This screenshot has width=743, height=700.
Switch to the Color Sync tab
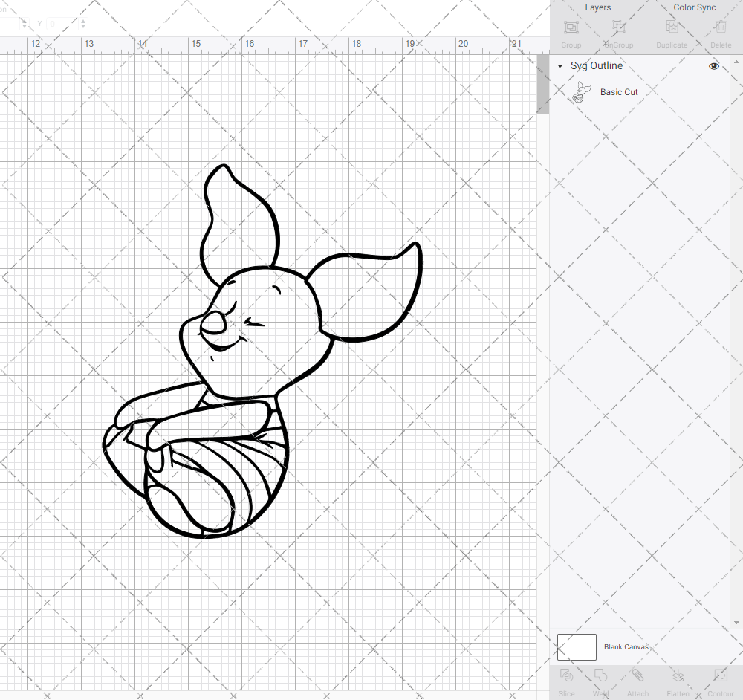click(x=694, y=7)
